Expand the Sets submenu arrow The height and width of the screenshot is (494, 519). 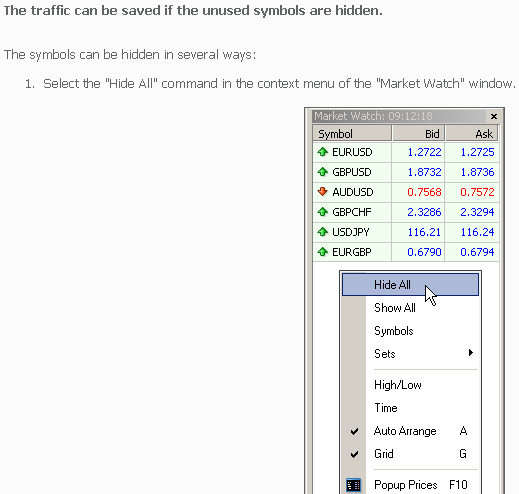[x=471, y=353]
